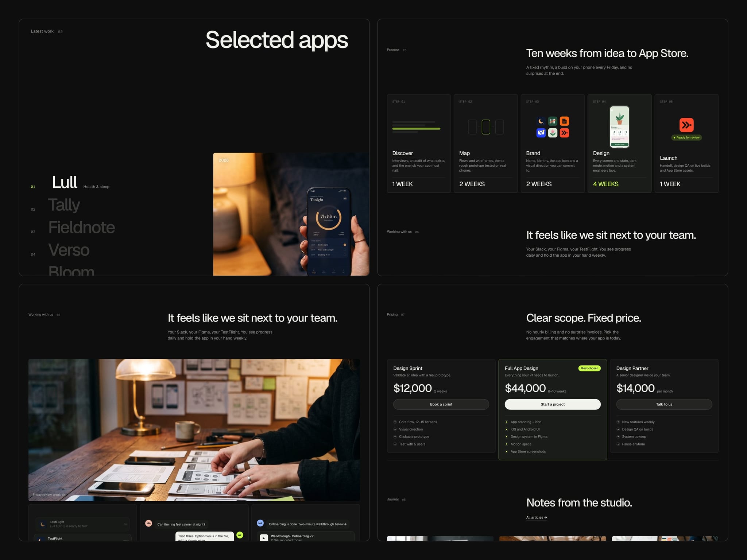The height and width of the screenshot is (560, 747).
Task: Click the MA avatar in the chat
Action: click(148, 523)
